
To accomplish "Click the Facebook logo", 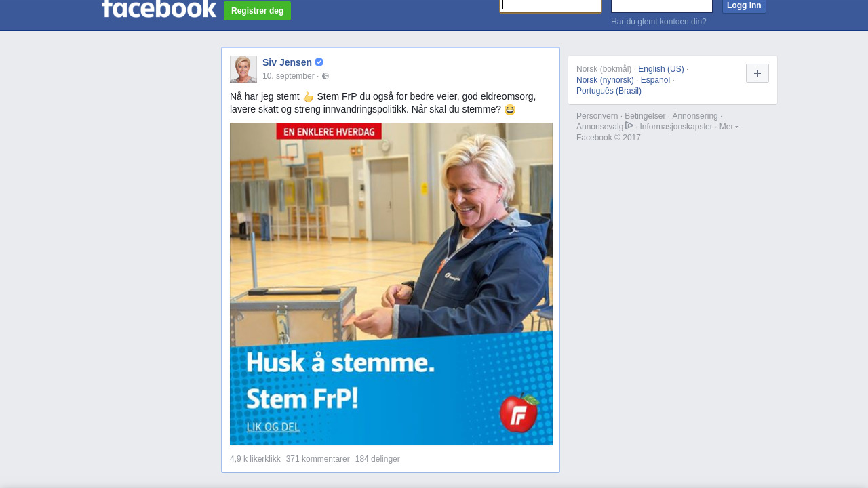I will [x=159, y=8].
